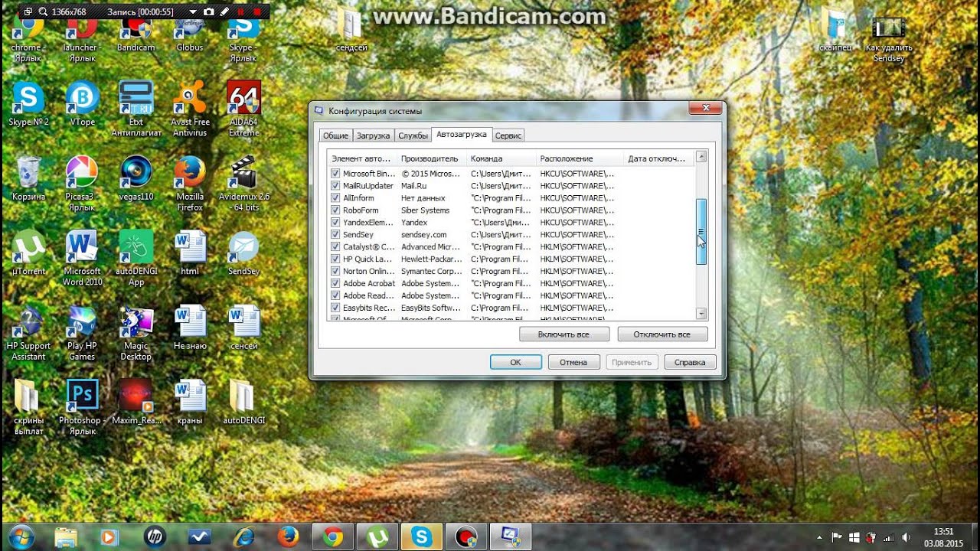Toggle the RoboForm startup checkbox
The image size is (980, 551).
coord(335,210)
